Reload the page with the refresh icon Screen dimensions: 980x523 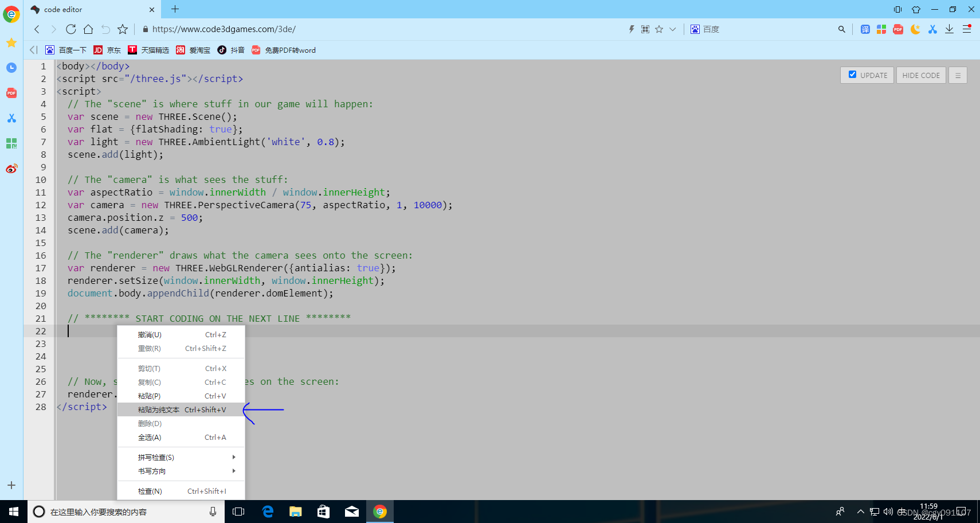71,29
